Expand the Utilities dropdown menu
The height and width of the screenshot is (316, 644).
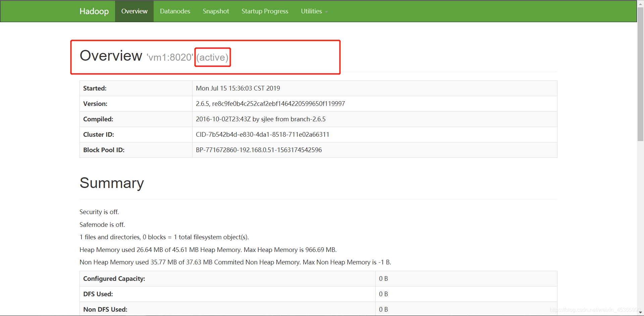(x=314, y=11)
